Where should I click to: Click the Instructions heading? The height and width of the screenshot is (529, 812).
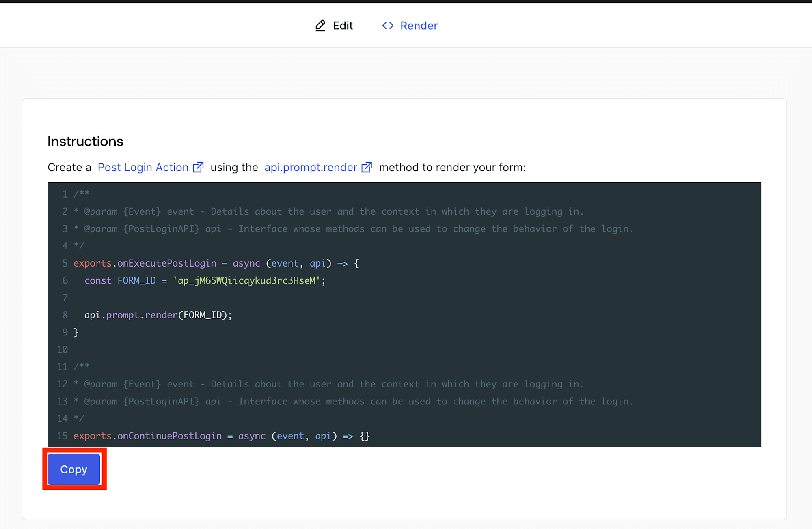85,141
